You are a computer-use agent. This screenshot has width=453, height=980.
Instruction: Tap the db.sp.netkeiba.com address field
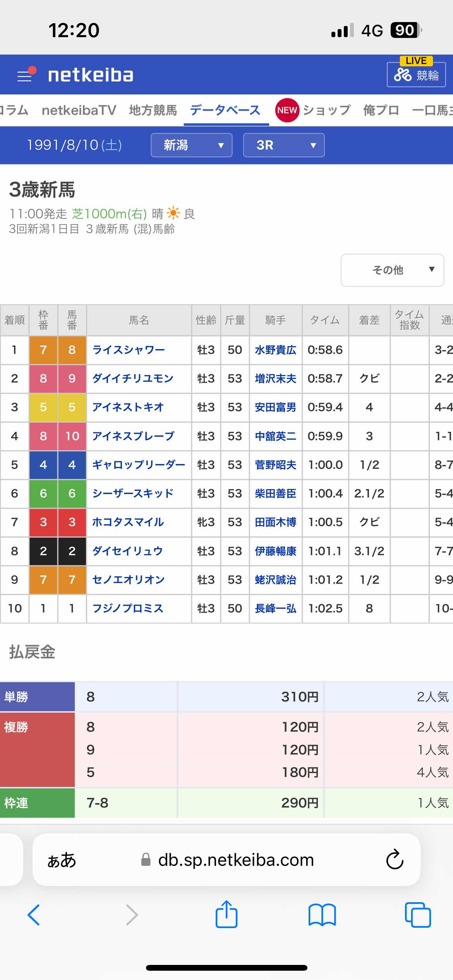[235, 860]
